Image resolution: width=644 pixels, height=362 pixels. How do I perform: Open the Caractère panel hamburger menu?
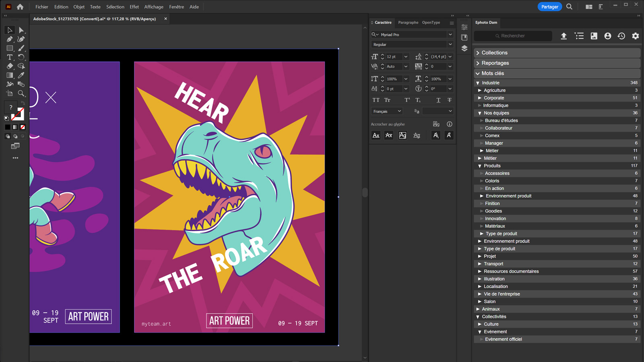click(x=452, y=23)
